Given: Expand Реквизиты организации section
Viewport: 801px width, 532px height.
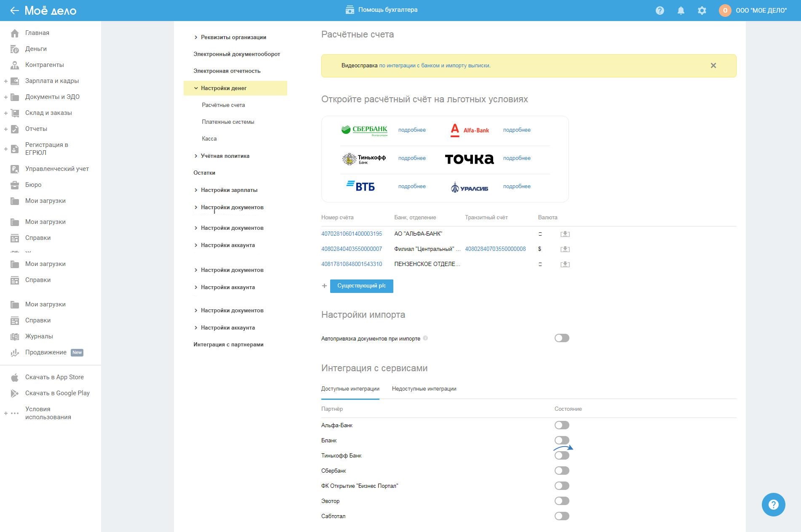Looking at the screenshot, I should click(x=196, y=37).
